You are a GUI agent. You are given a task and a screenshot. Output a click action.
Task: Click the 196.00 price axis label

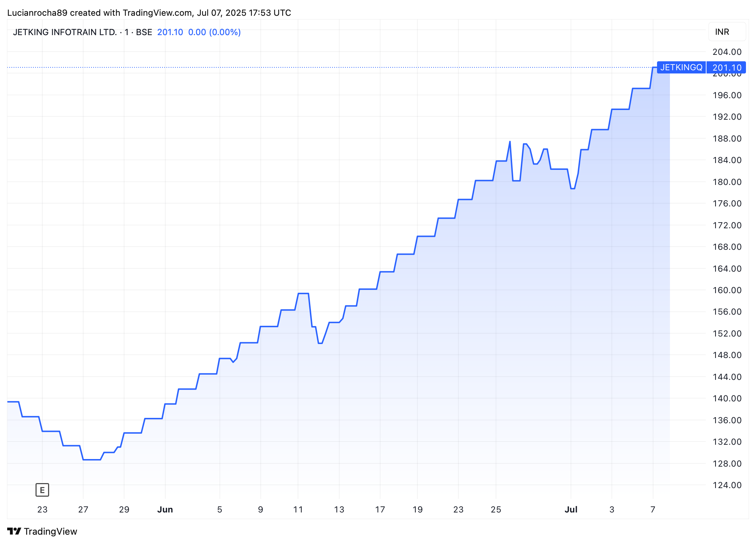[727, 95]
